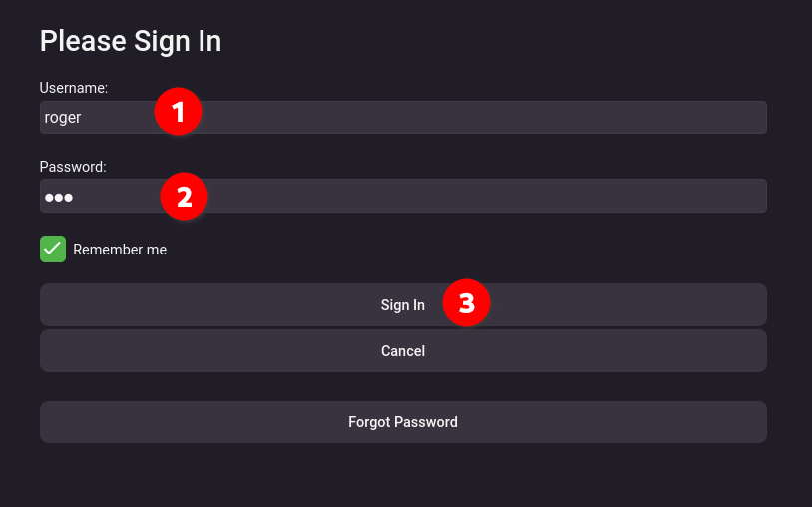
Task: Click the blank area of the Username field
Action: tap(482, 117)
